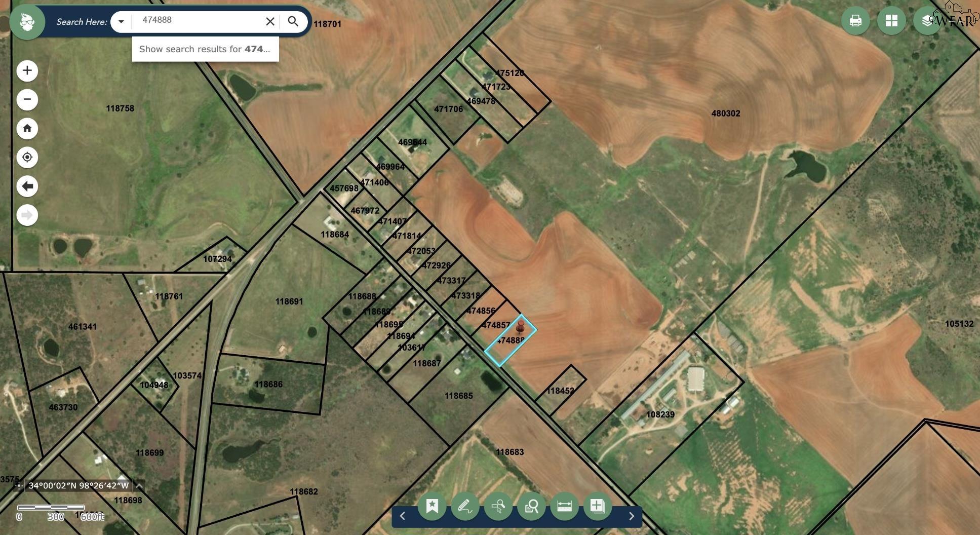
Task: Click parcel label 118701
Action: tap(327, 24)
